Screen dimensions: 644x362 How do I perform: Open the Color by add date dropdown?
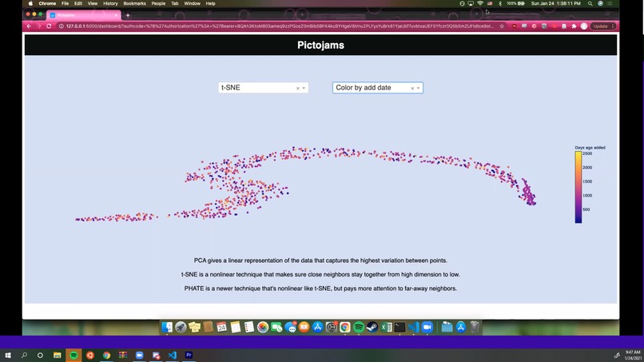377,88
